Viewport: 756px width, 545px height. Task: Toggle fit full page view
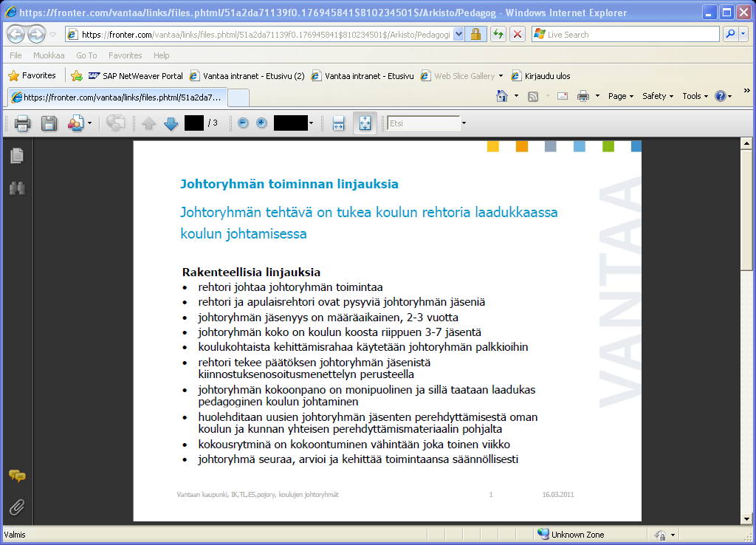click(365, 123)
